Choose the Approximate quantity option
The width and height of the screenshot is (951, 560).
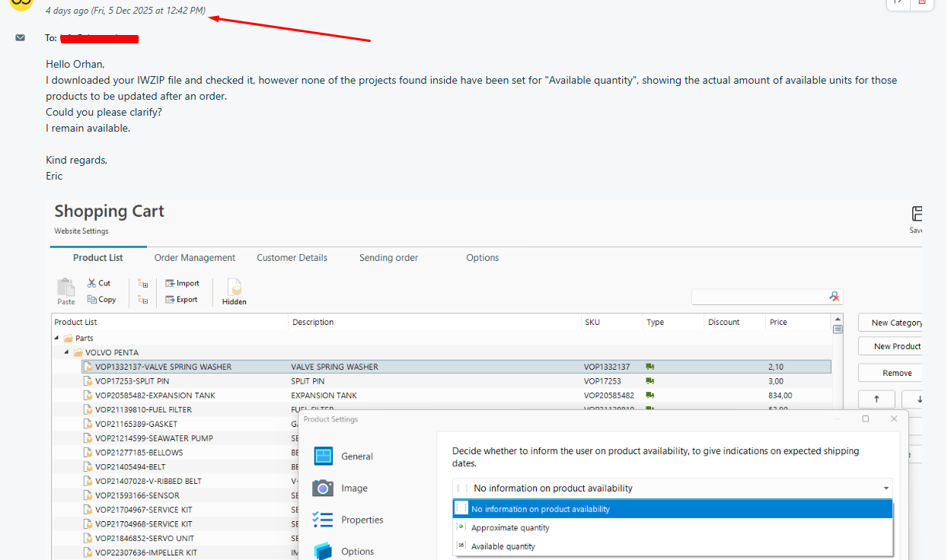tap(510, 528)
